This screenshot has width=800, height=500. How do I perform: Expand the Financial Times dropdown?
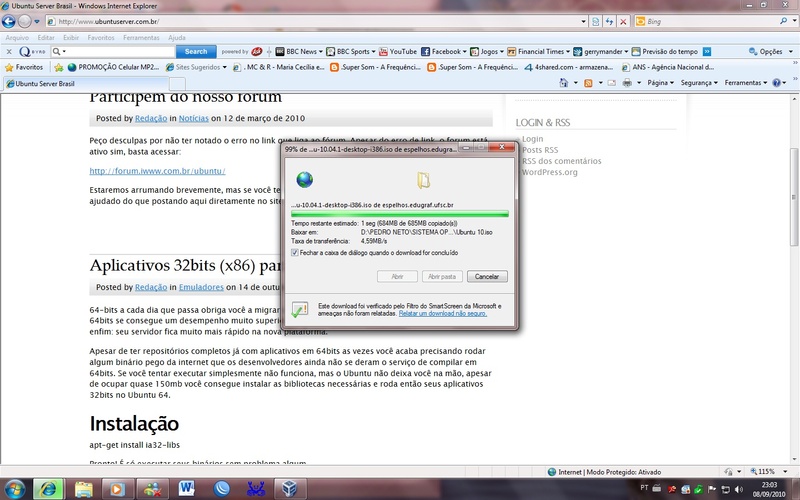pos(568,52)
